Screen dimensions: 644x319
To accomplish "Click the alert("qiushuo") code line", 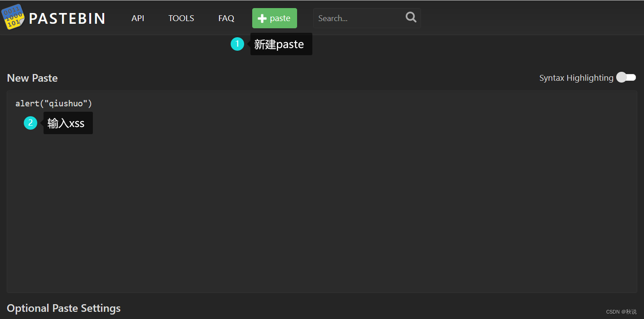I will (54, 104).
